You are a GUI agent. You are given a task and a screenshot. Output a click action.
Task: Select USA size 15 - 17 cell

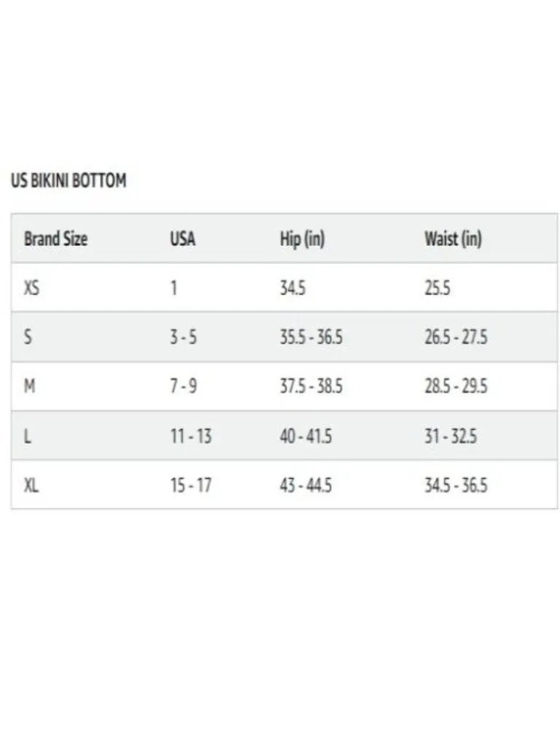pyautogui.click(x=191, y=485)
